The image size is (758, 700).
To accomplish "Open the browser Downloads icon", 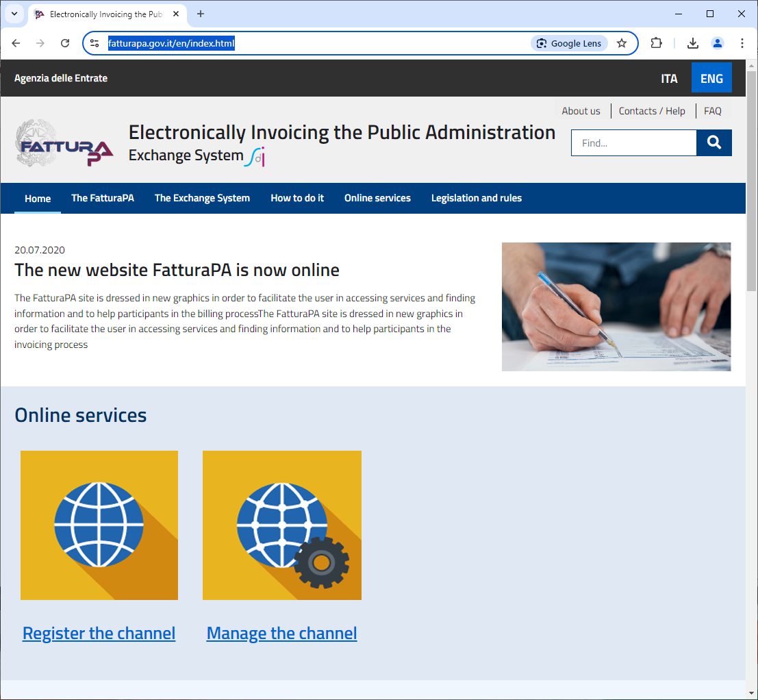I will (x=692, y=43).
